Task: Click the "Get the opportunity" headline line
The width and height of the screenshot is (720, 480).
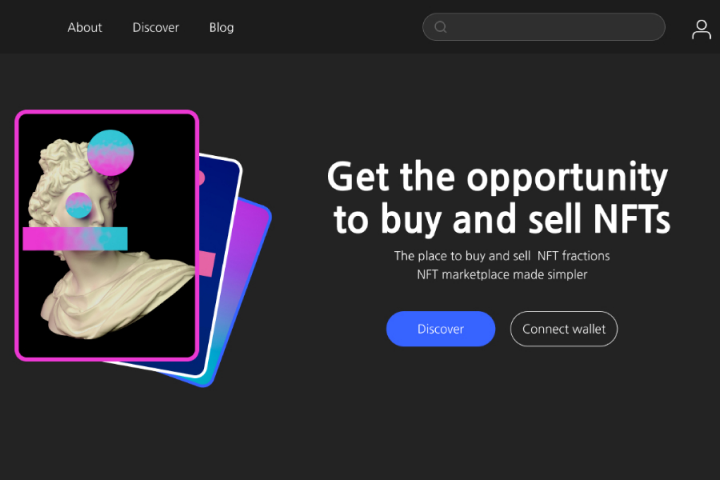Action: click(498, 176)
